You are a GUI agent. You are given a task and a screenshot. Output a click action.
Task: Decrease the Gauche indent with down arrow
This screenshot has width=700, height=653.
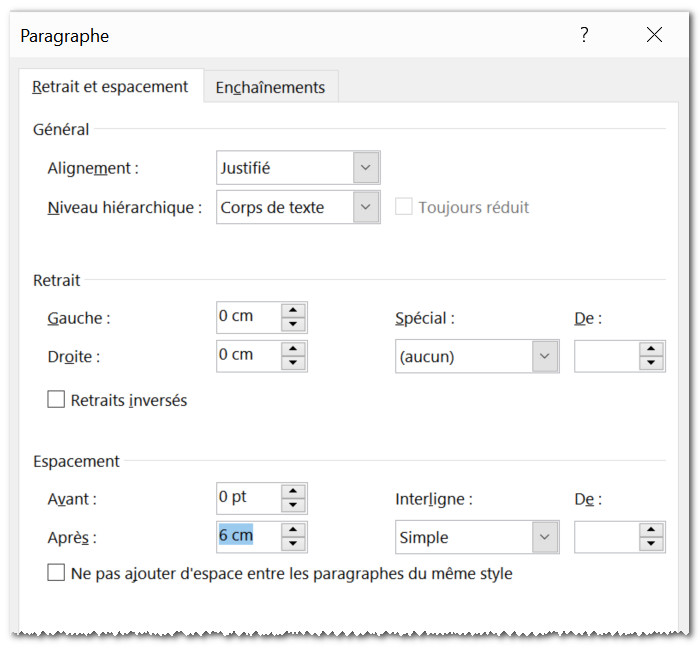(x=293, y=324)
